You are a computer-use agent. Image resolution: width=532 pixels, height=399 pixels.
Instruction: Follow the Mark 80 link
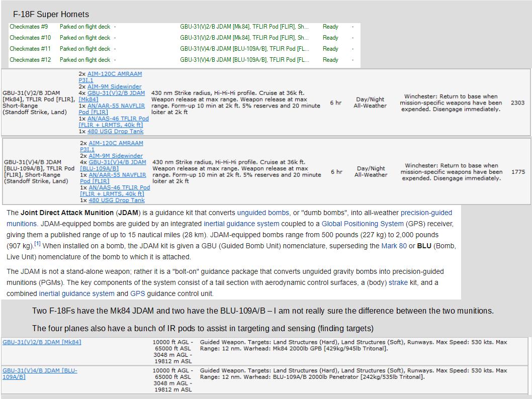tap(394, 246)
